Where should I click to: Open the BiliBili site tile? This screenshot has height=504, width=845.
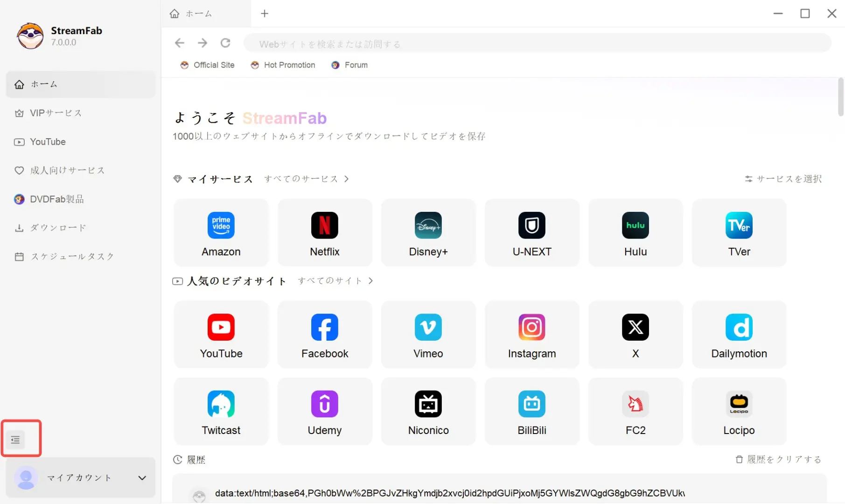[532, 411]
